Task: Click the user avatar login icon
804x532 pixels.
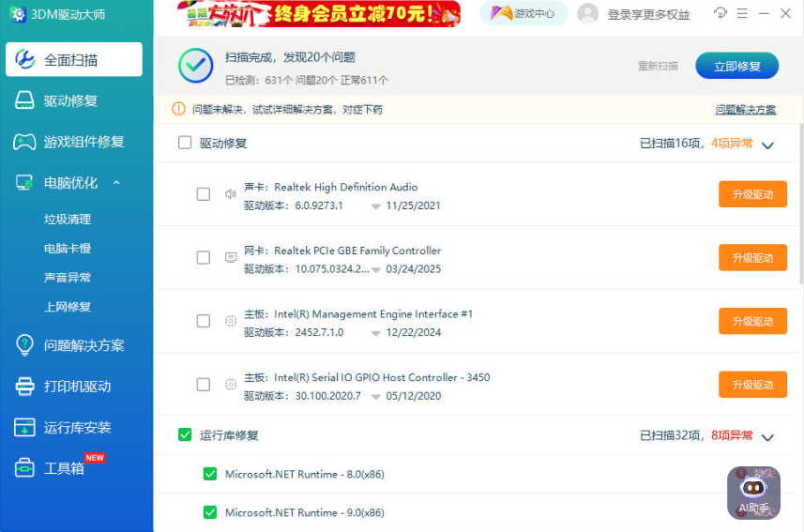Action: (x=588, y=14)
